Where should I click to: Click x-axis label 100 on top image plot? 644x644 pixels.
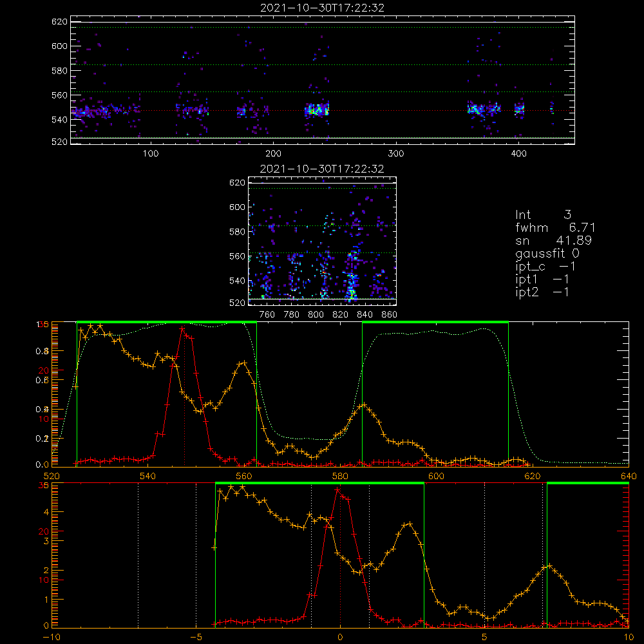[x=151, y=154]
